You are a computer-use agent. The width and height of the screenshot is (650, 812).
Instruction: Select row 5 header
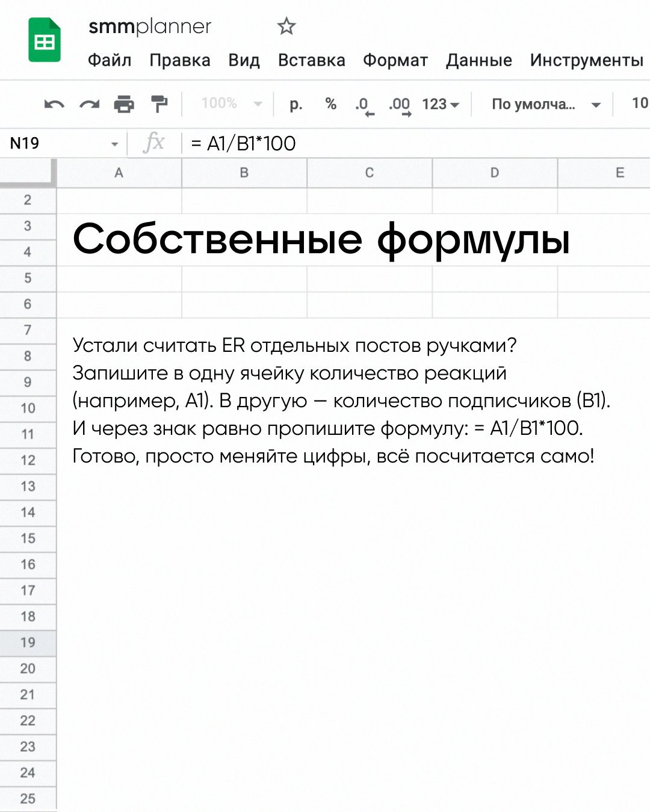(28, 278)
